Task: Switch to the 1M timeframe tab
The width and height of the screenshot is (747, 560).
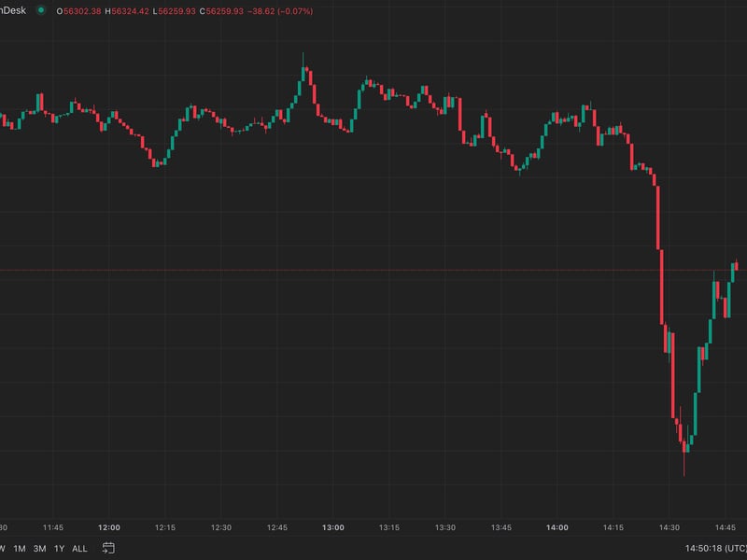Action: click(19, 548)
